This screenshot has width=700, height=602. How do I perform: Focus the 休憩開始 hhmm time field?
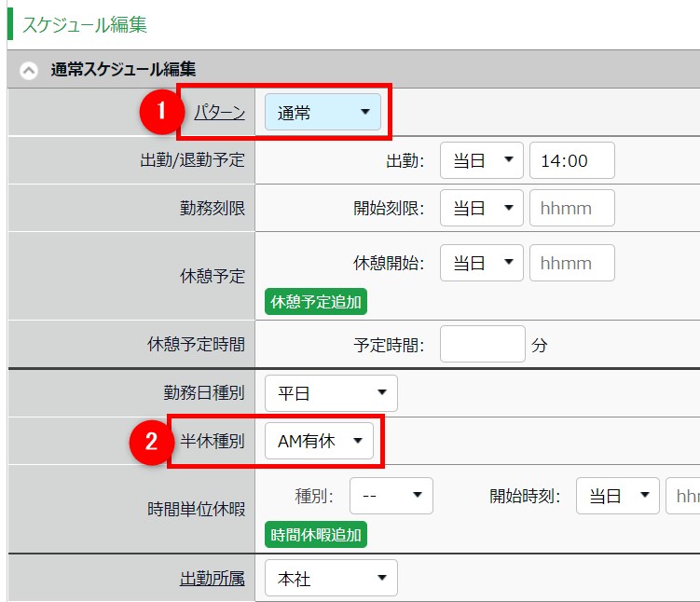click(x=571, y=263)
